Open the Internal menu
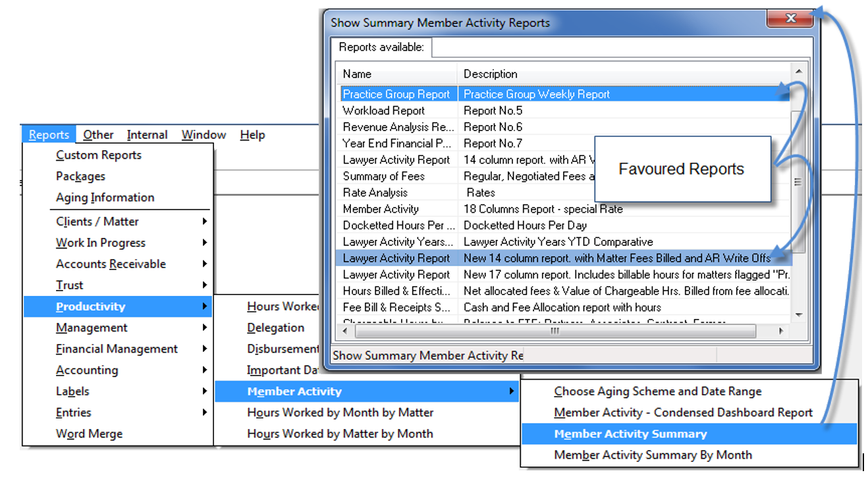This screenshot has width=868, height=483. (148, 134)
